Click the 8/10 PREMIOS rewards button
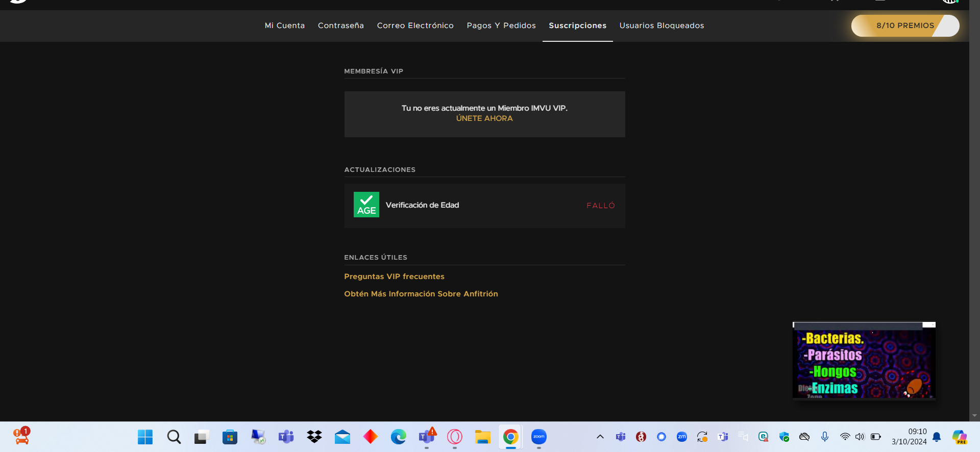This screenshot has height=452, width=980. click(905, 26)
